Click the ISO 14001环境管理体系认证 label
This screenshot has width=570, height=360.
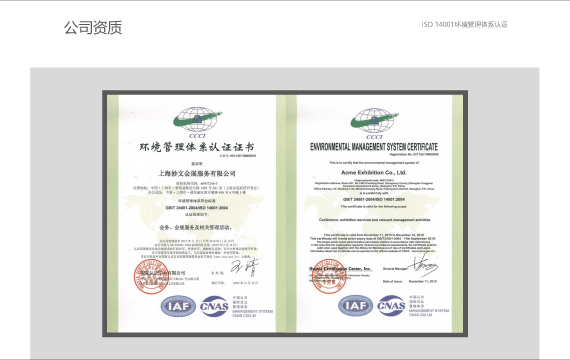click(x=464, y=24)
